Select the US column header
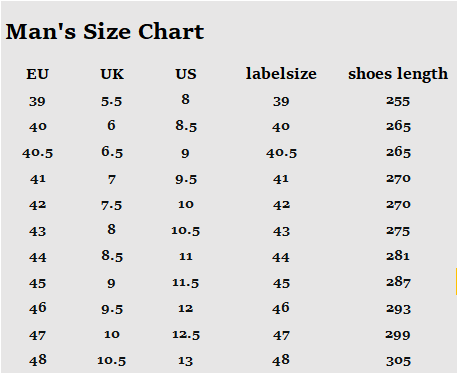 click(x=186, y=74)
